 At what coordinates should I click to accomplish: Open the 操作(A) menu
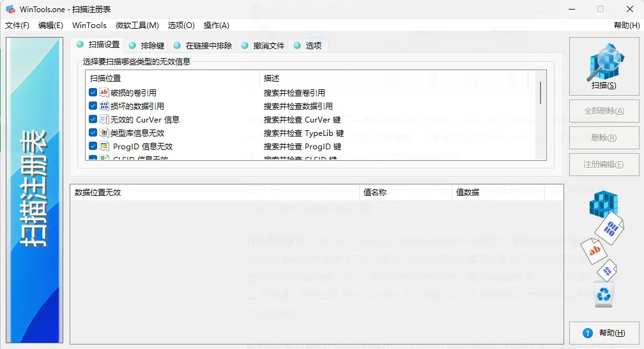pyautogui.click(x=217, y=26)
